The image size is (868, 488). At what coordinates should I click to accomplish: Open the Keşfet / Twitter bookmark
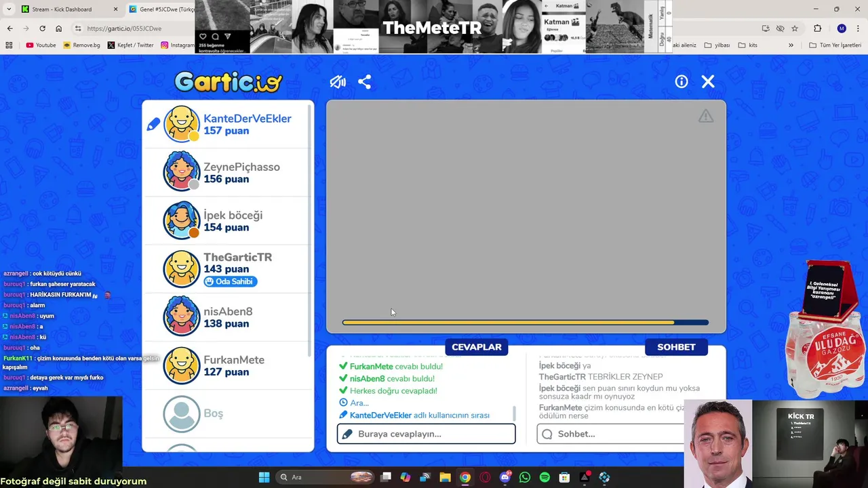click(131, 45)
